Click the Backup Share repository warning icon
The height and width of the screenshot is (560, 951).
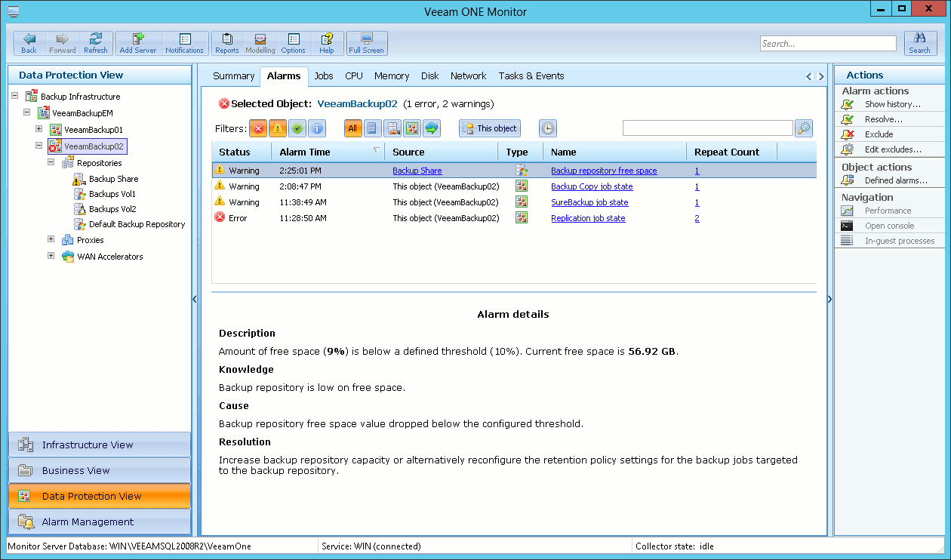tap(79, 180)
